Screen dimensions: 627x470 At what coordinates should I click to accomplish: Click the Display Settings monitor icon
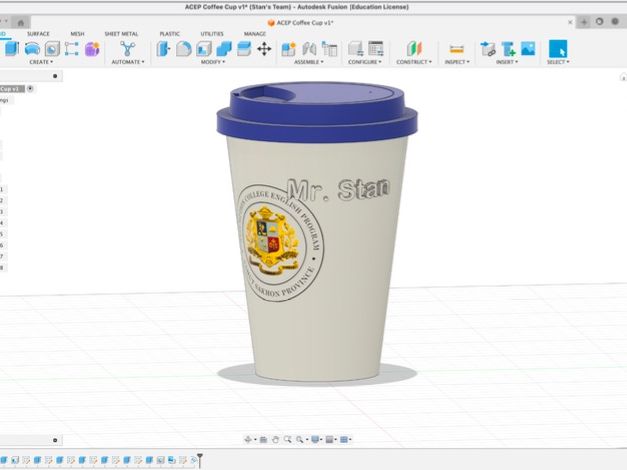315,440
